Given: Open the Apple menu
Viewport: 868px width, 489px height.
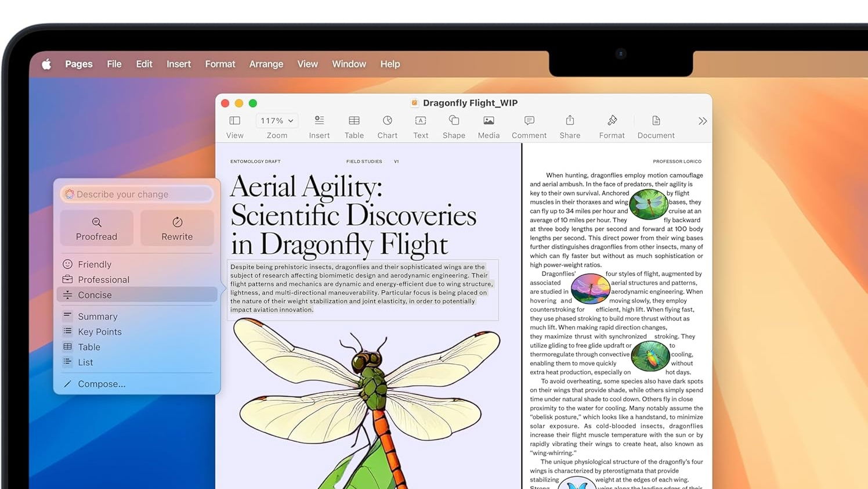Looking at the screenshot, I should (46, 64).
